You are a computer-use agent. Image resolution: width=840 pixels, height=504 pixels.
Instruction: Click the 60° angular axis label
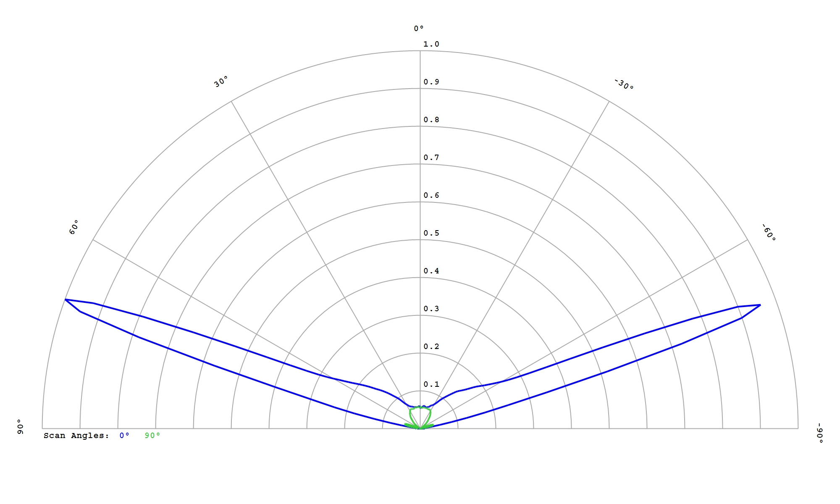tap(74, 227)
